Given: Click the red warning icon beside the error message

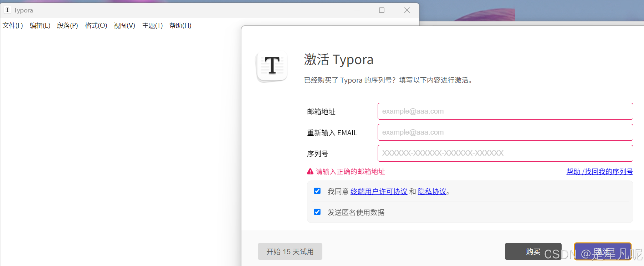Looking at the screenshot, I should point(310,172).
